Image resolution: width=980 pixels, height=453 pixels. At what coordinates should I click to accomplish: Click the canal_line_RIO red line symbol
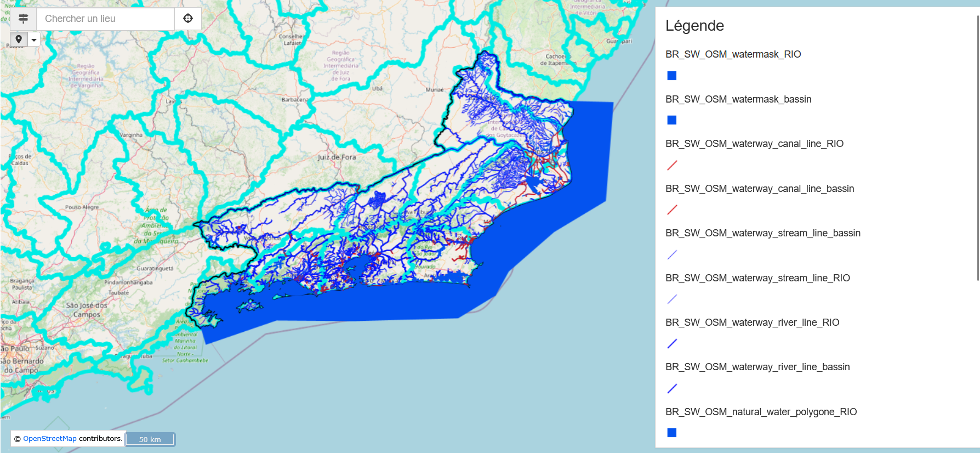[672, 165]
